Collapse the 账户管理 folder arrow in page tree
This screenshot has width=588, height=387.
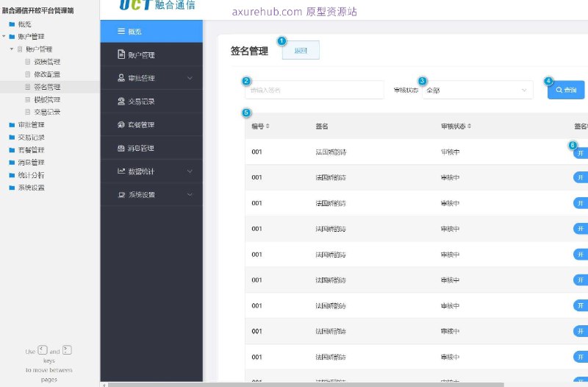pos(4,36)
